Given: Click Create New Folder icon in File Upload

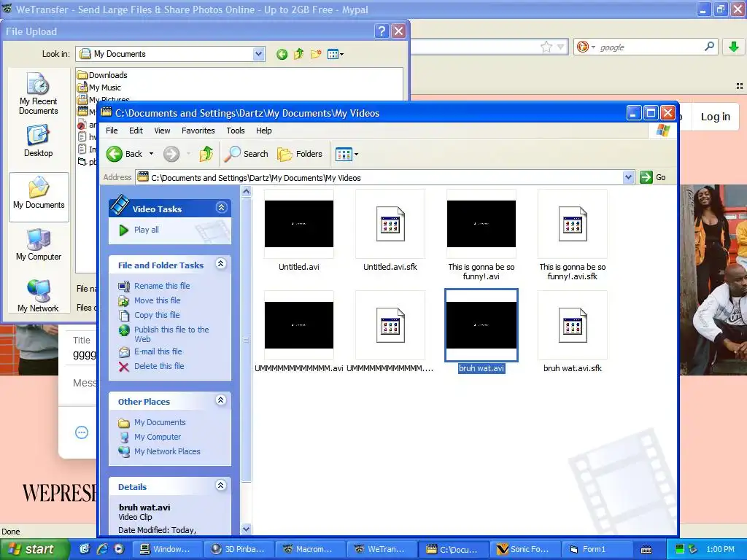Looking at the screenshot, I should tap(316, 54).
